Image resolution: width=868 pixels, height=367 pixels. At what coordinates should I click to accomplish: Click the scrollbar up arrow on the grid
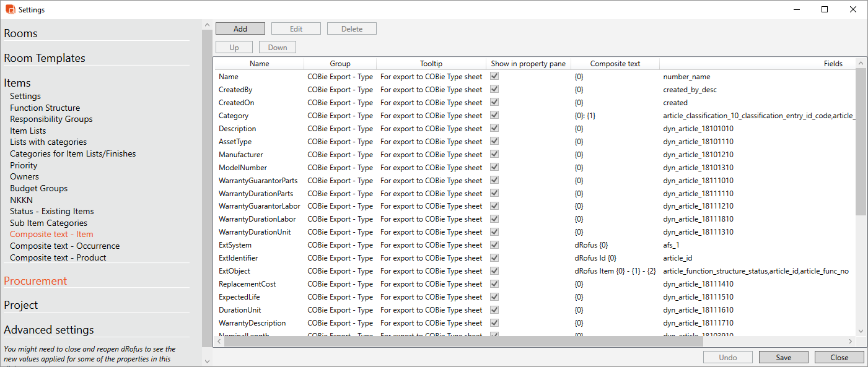861,63
